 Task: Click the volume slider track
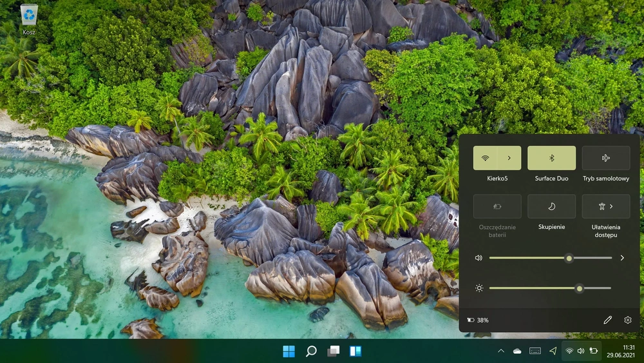coord(551,258)
